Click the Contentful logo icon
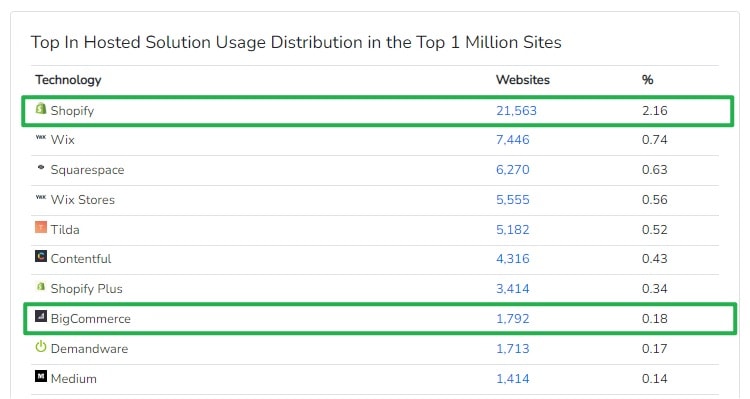 pos(41,256)
